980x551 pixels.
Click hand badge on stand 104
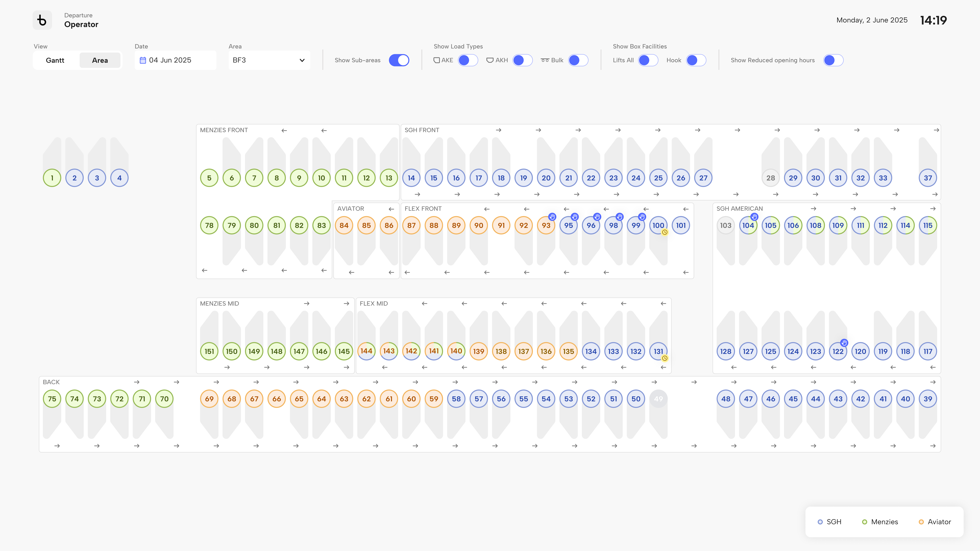click(x=754, y=217)
